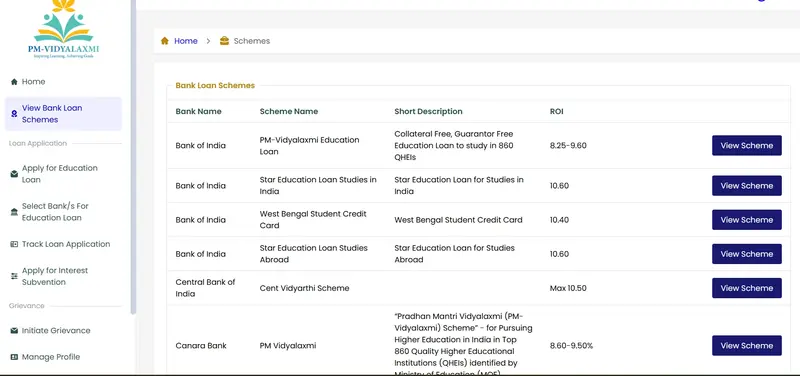Click the Loan Application section label

(x=38, y=143)
